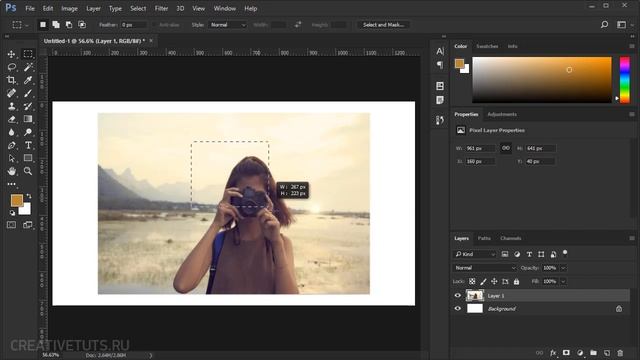The width and height of the screenshot is (640, 360).
Task: Open the File menu
Action: click(x=30, y=8)
